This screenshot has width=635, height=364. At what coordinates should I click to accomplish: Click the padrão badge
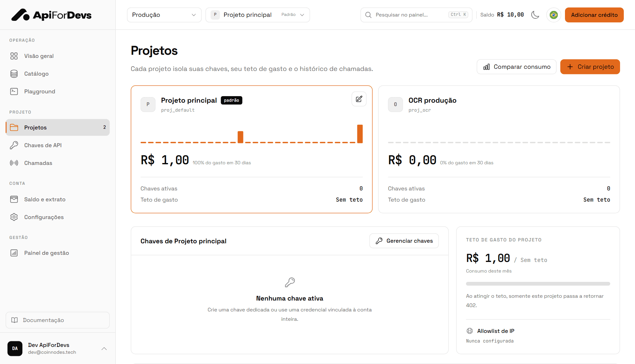232,100
